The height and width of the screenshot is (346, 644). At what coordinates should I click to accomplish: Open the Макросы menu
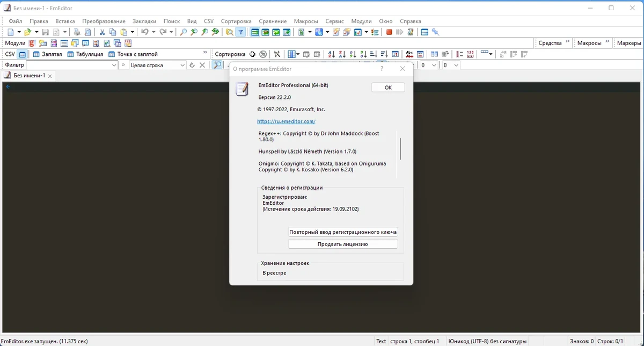tap(306, 21)
